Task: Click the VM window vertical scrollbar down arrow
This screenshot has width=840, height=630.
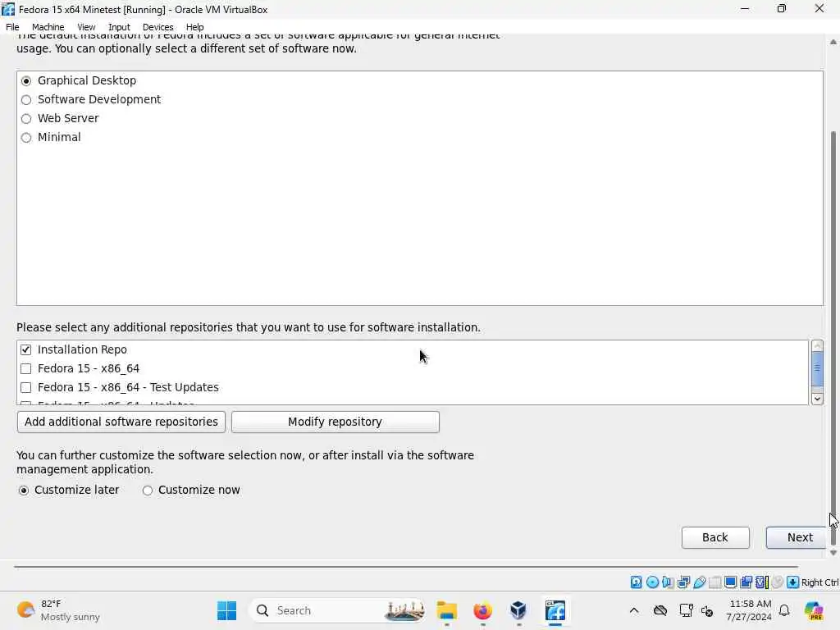Action: (x=833, y=552)
